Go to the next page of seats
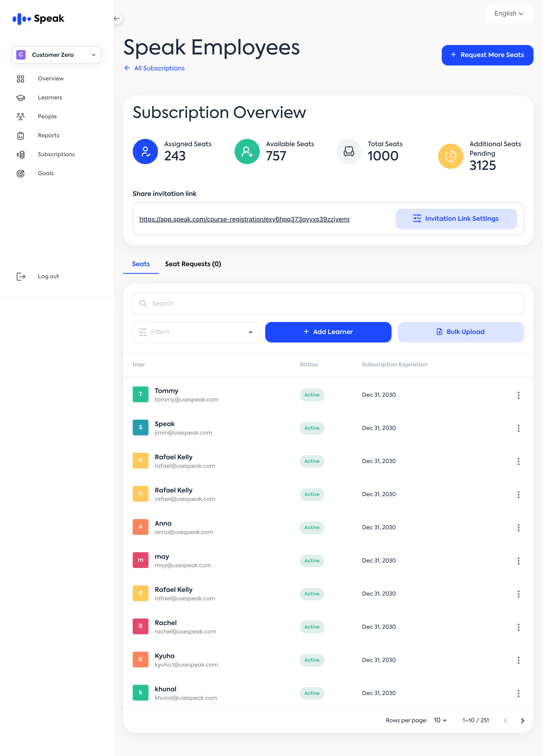Screen dimensions: 543x756 [x=522, y=721]
